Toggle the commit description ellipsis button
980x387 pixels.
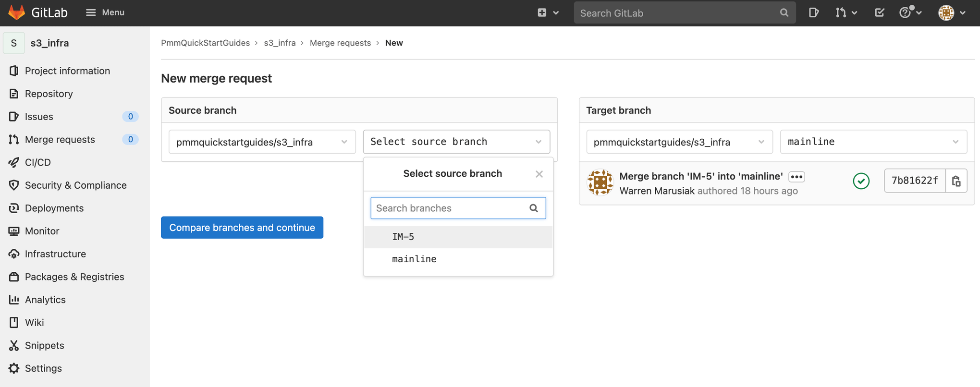click(x=796, y=177)
